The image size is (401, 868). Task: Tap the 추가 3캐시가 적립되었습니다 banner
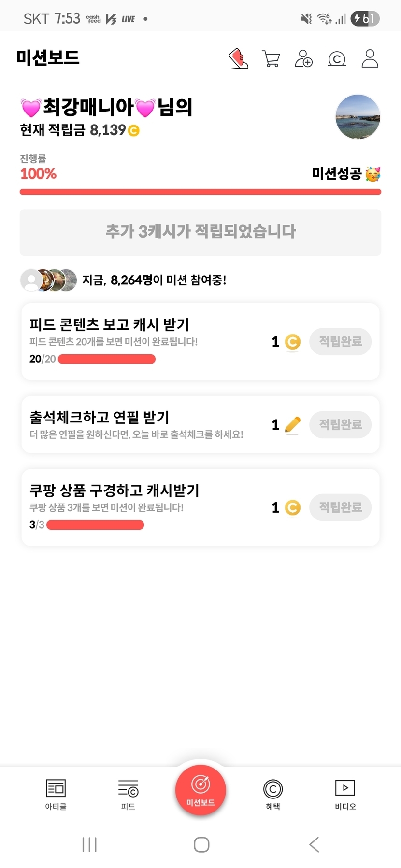click(x=200, y=232)
